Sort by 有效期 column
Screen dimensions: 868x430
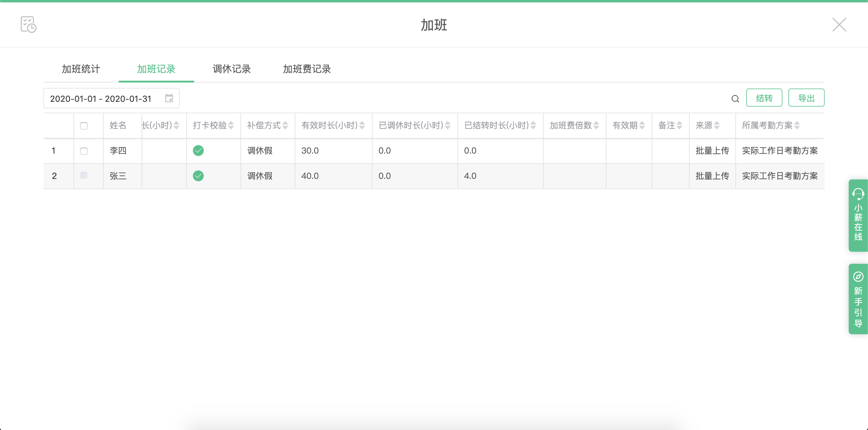tap(642, 126)
